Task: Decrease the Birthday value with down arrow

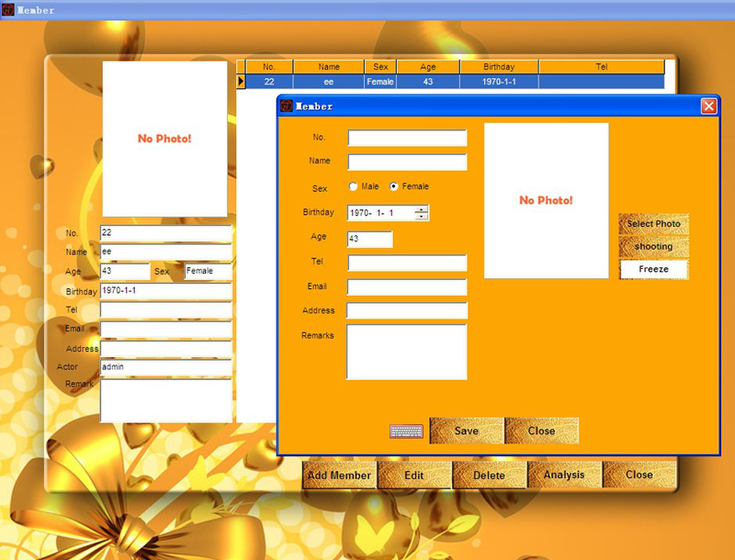Action: (x=421, y=217)
